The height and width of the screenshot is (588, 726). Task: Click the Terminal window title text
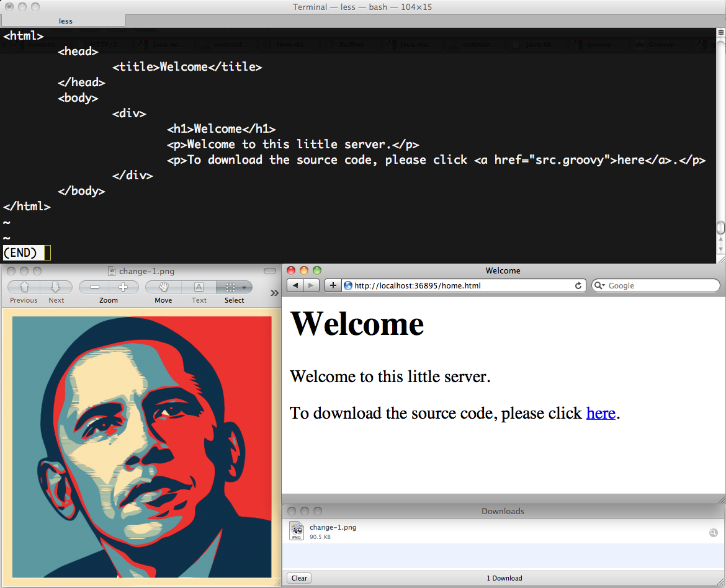click(362, 7)
